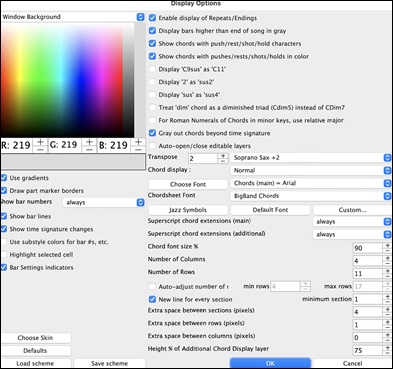Uncheck Use gradients option
The width and height of the screenshot is (393, 369).
[x=4, y=178]
